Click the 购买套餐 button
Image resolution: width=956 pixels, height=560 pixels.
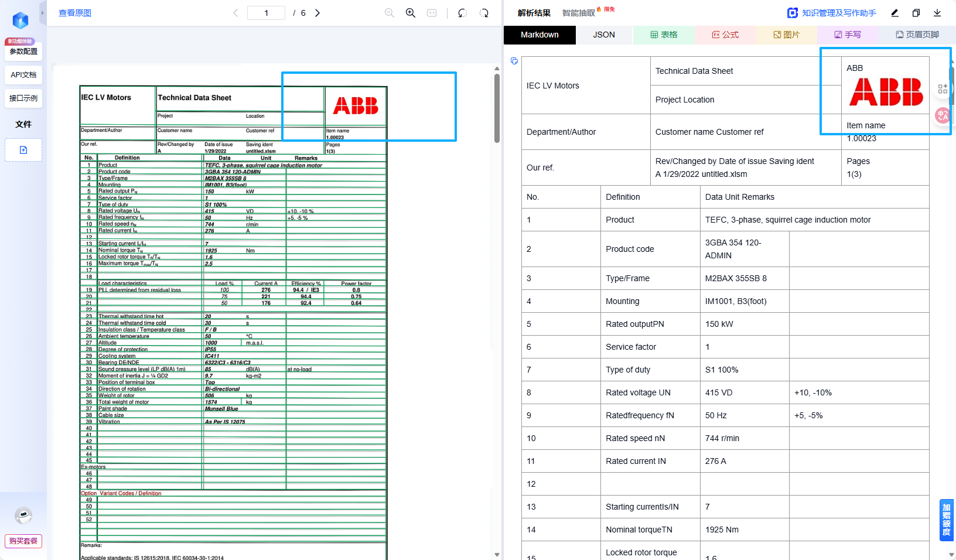[x=23, y=541]
